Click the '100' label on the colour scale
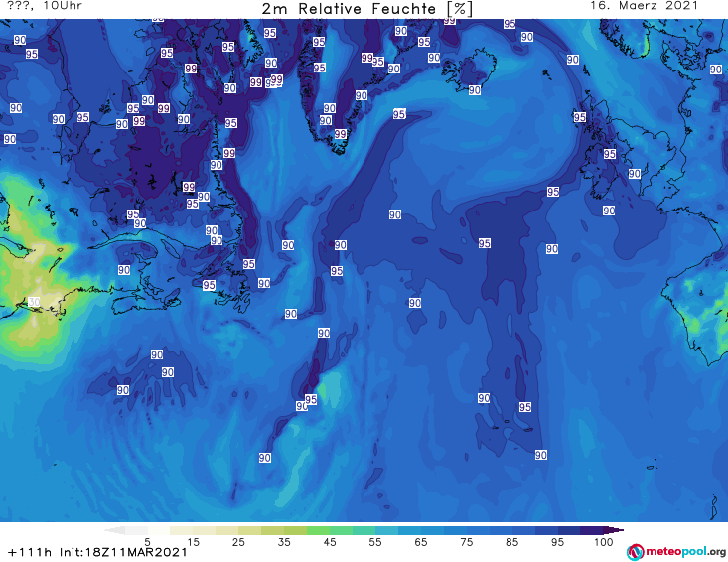This screenshot has height=562, width=728. click(604, 541)
